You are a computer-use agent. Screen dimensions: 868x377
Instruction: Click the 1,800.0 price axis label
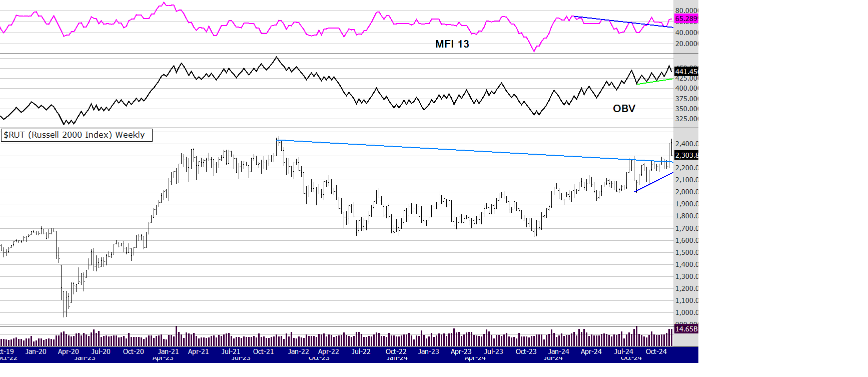(x=686, y=216)
